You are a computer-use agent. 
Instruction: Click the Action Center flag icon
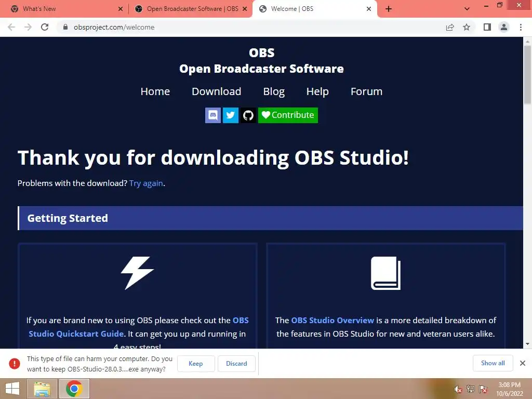pyautogui.click(x=483, y=389)
